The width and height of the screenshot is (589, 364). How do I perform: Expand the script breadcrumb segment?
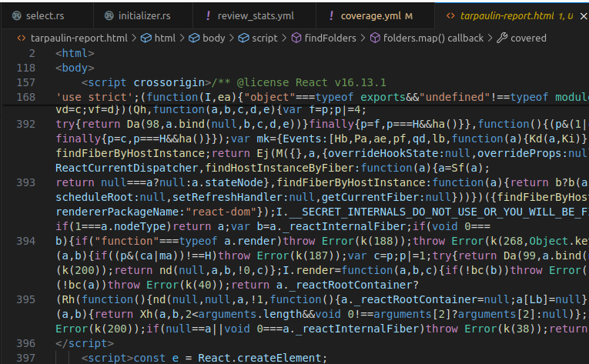[x=264, y=38]
